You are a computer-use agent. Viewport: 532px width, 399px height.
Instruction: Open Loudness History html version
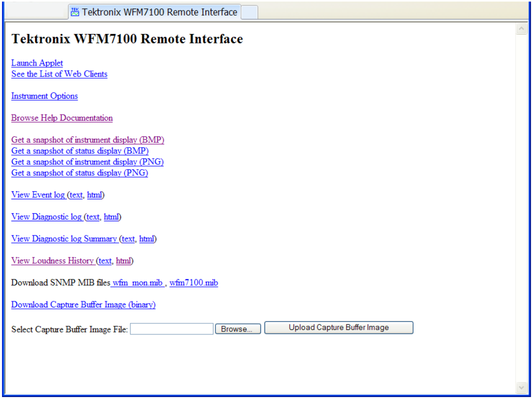[124, 261]
